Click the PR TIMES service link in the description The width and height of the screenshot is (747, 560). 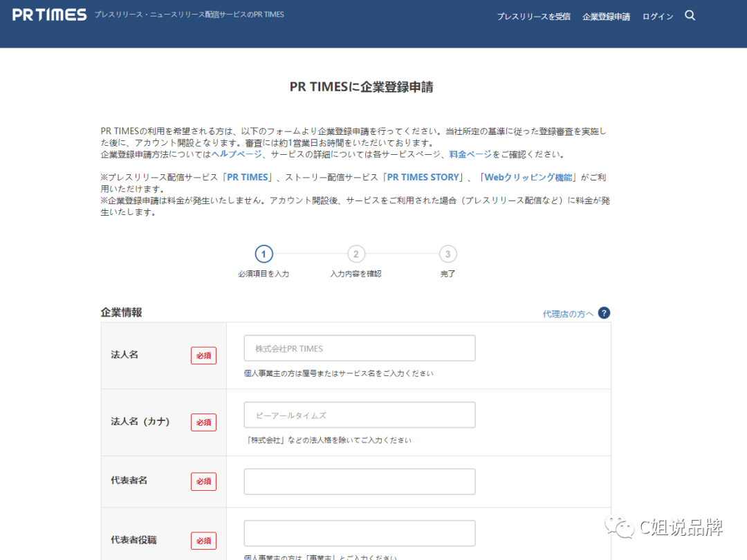pyautogui.click(x=249, y=176)
